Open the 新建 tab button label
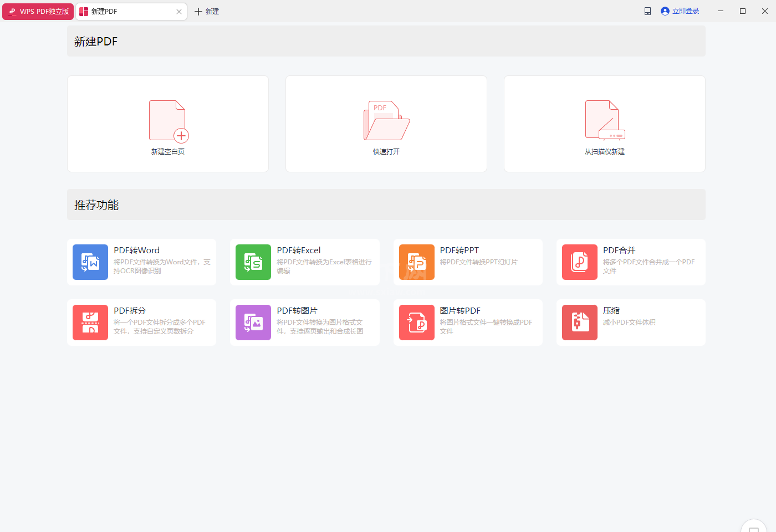Viewport: 776px width, 532px height. pyautogui.click(x=212, y=12)
